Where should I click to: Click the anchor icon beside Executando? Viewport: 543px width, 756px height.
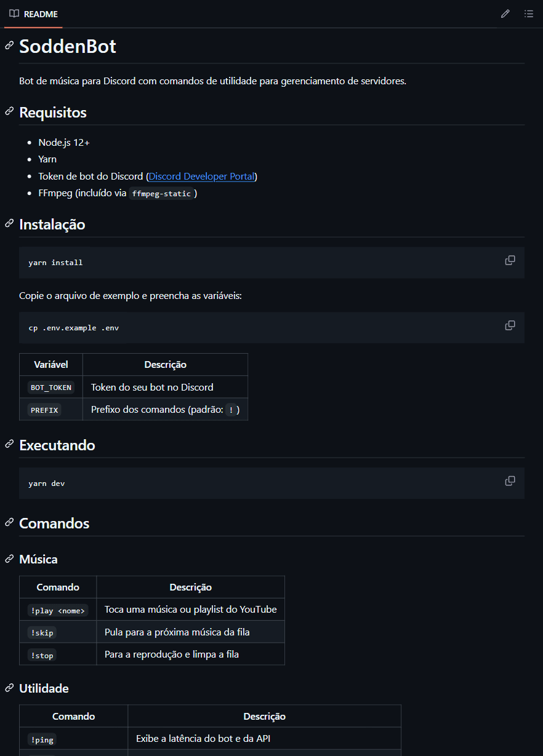pyautogui.click(x=9, y=444)
